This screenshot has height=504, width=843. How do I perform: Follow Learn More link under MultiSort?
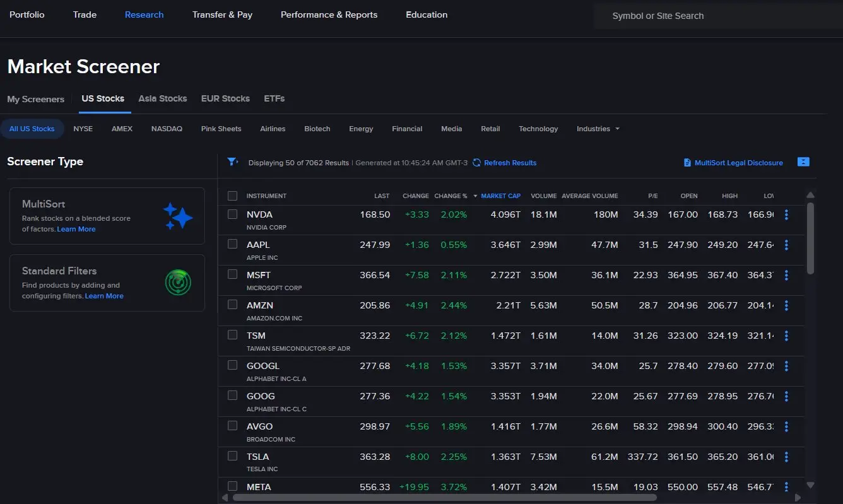tap(76, 229)
